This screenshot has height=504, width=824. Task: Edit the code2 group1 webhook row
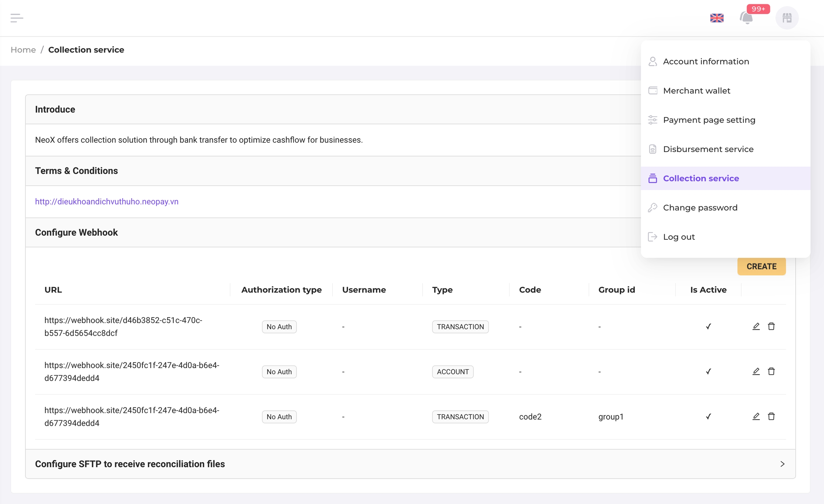(756, 416)
